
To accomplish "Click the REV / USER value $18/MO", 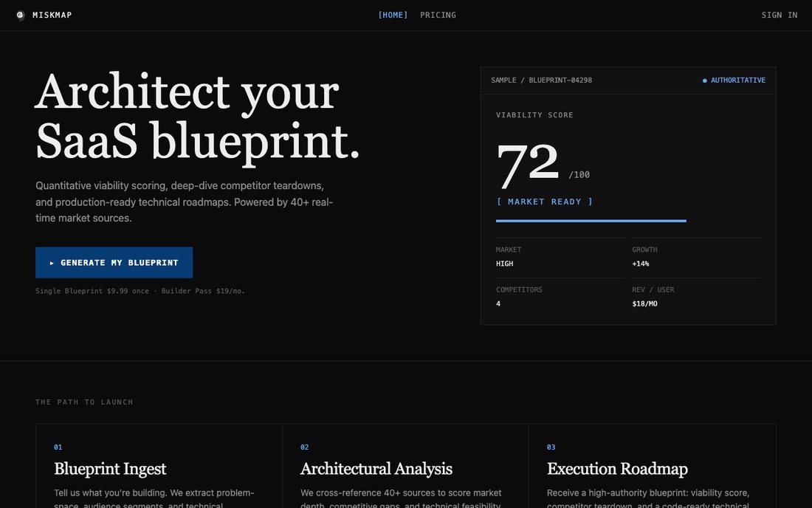I will point(644,304).
